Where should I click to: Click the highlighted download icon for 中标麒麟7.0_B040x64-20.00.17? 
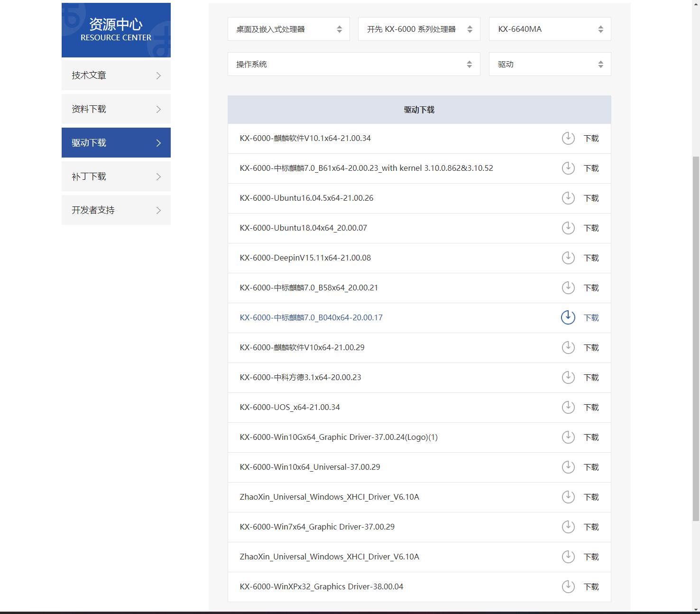tap(568, 317)
